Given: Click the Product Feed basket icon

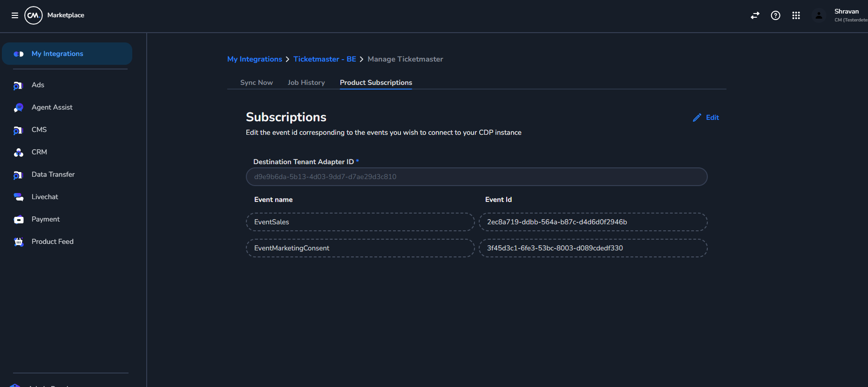Looking at the screenshot, I should (19, 242).
